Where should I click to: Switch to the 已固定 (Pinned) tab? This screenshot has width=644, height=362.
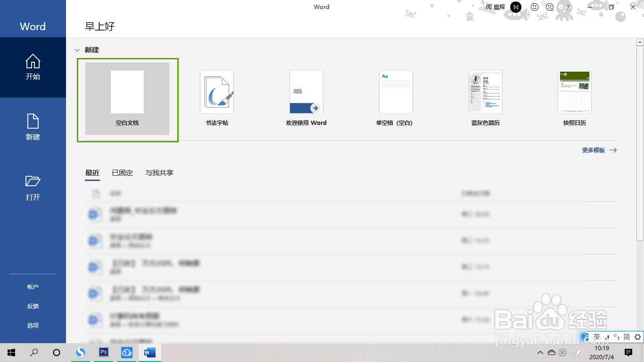click(x=123, y=173)
